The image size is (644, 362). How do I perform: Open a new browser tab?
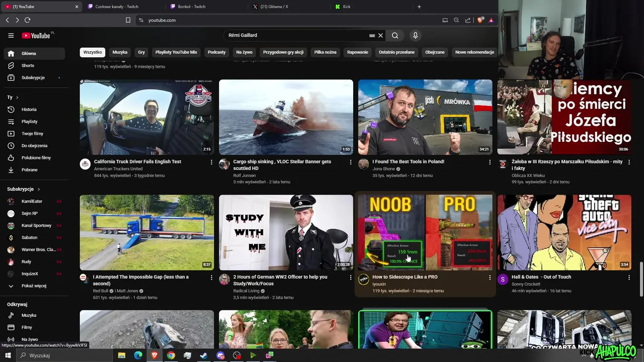(419, 7)
